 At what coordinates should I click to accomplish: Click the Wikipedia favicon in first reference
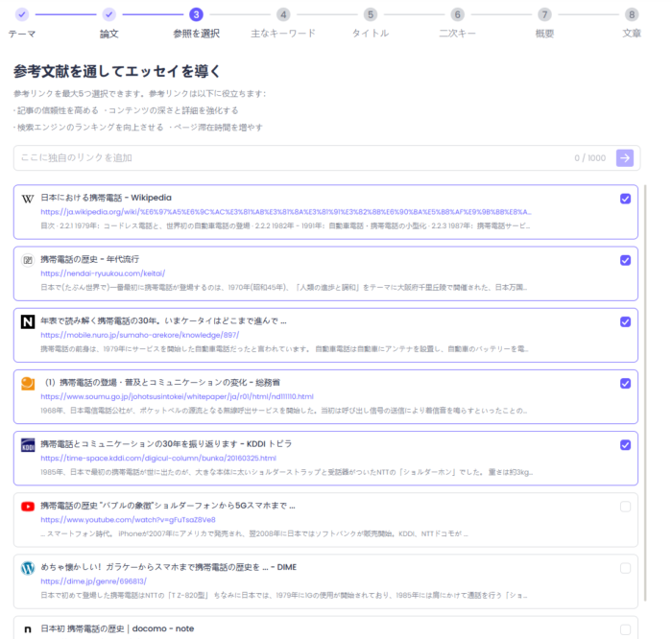point(28,199)
